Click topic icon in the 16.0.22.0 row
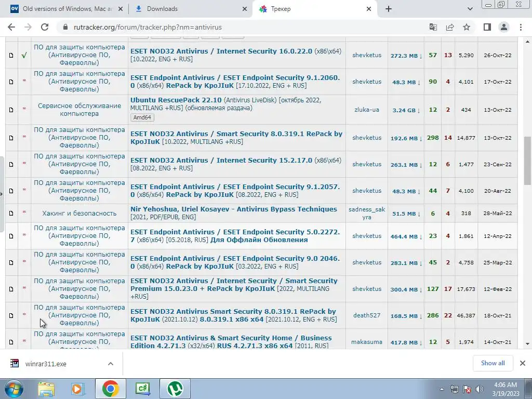The width and height of the screenshot is (532, 399). coord(11,55)
